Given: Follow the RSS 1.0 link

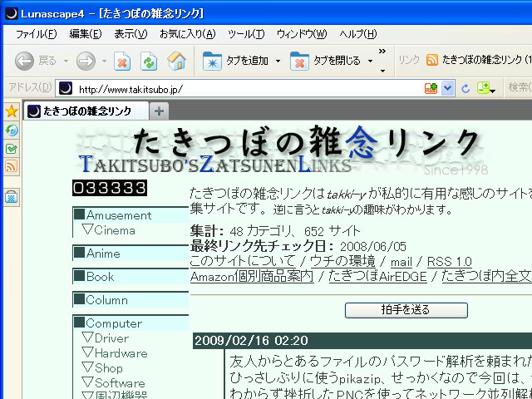Looking at the screenshot, I should pos(449,261).
